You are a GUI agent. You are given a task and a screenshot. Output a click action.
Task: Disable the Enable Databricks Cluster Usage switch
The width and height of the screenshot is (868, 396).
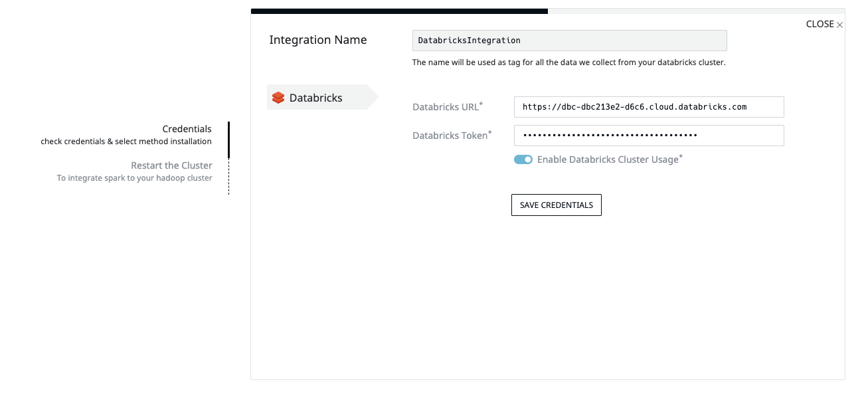(x=523, y=159)
